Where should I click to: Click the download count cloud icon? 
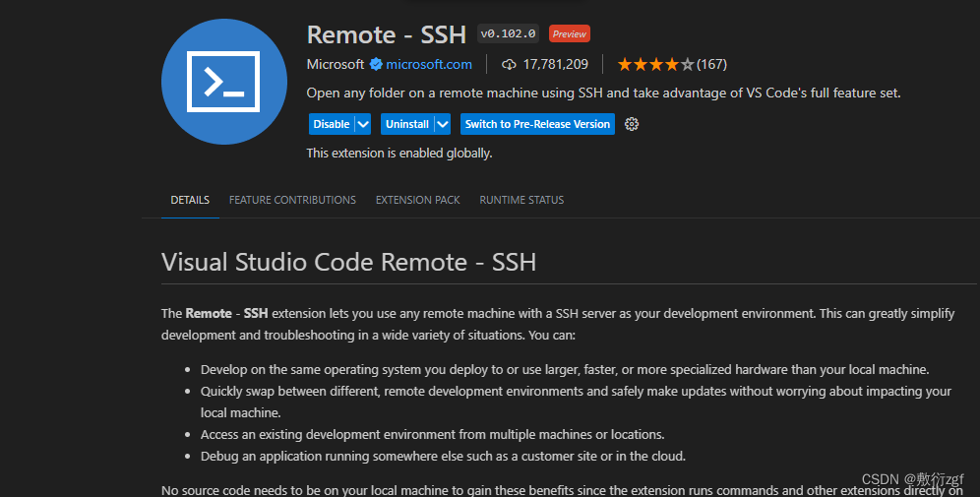click(509, 64)
